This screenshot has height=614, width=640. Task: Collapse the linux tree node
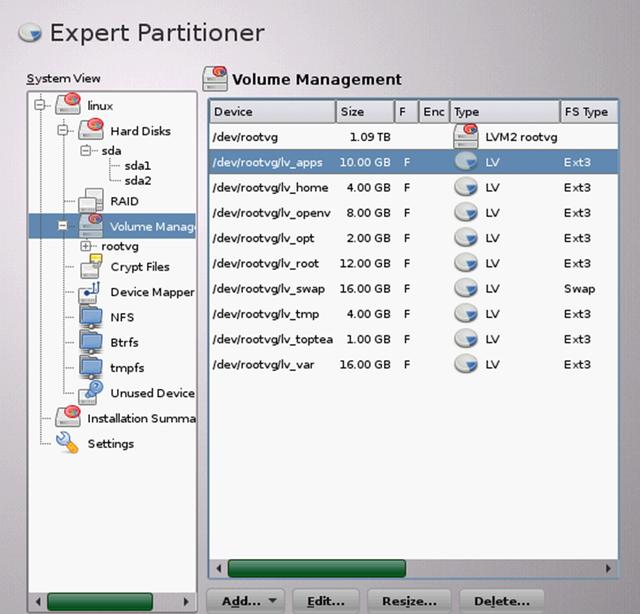point(40,105)
